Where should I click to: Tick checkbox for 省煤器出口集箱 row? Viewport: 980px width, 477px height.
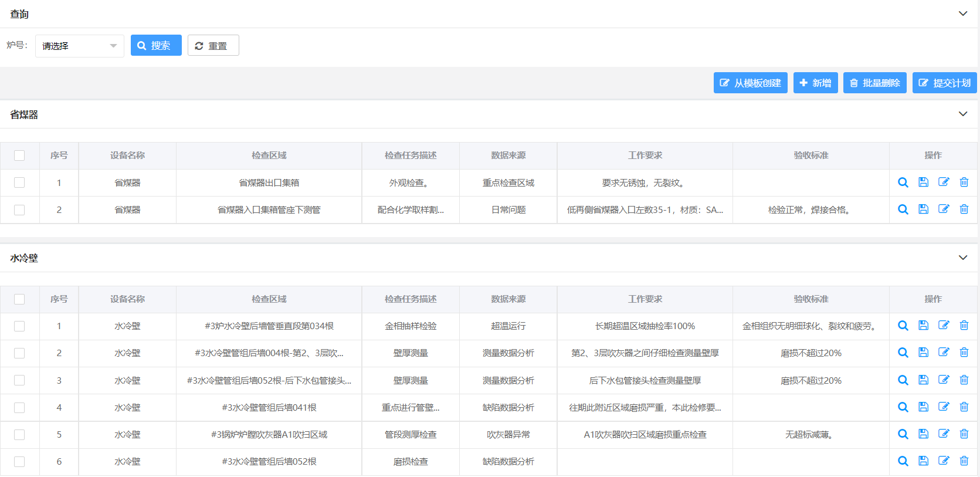19,182
